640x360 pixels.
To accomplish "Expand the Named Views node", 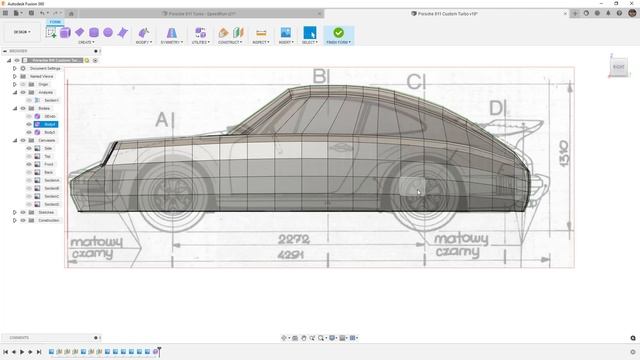I will tap(15, 76).
